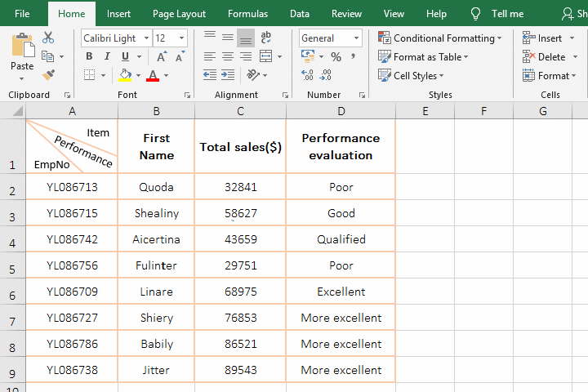Viewport: 588px width, 392px height.
Task: Toggle Bold formatting
Action: 89,56
